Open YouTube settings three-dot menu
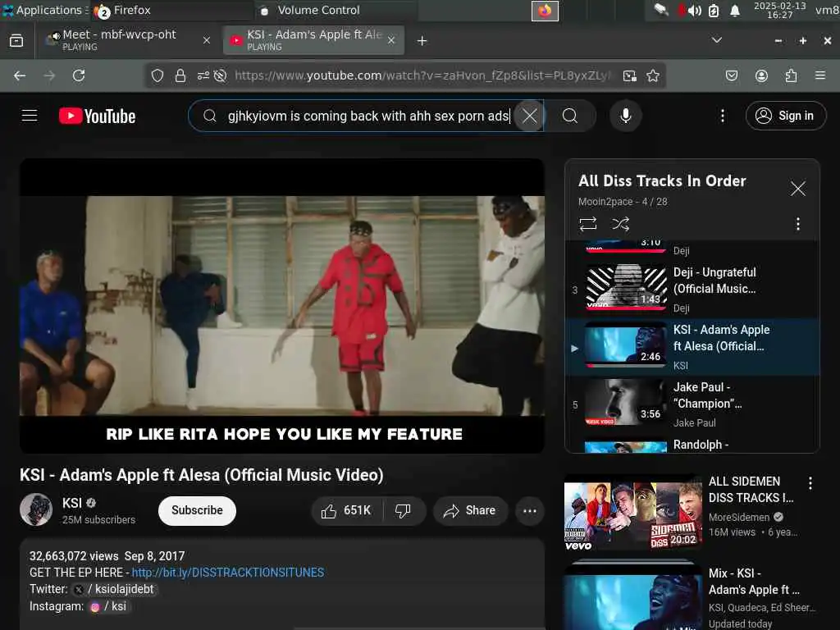This screenshot has width=840, height=630. (722, 116)
